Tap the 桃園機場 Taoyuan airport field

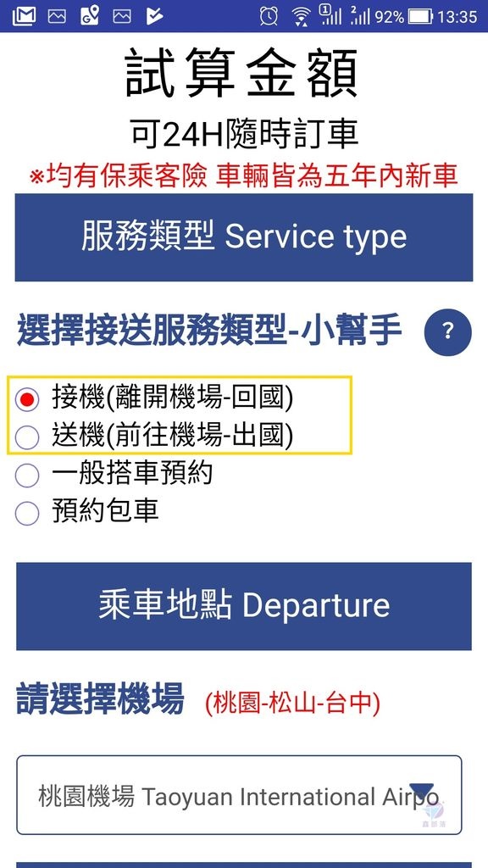click(239, 795)
